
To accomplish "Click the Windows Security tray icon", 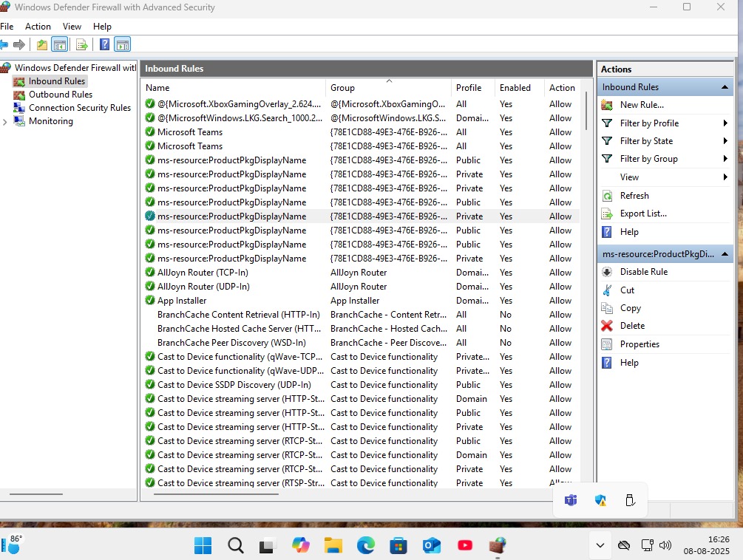I will [600, 500].
